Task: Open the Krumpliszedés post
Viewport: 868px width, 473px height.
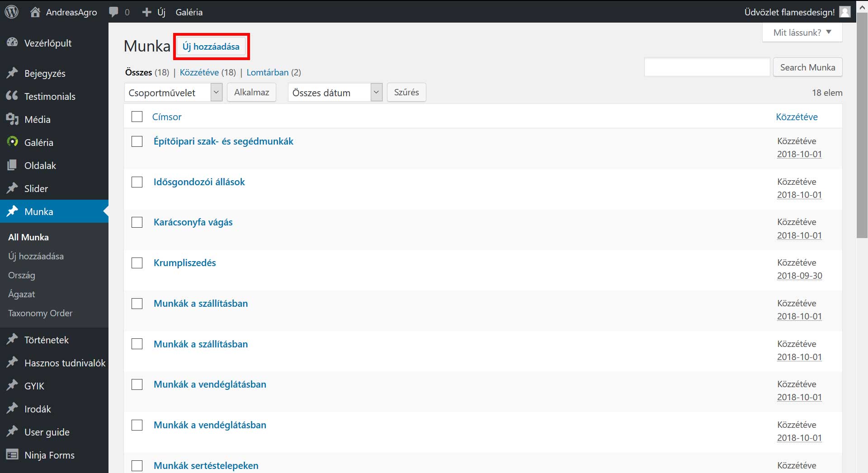Action: 184,263
